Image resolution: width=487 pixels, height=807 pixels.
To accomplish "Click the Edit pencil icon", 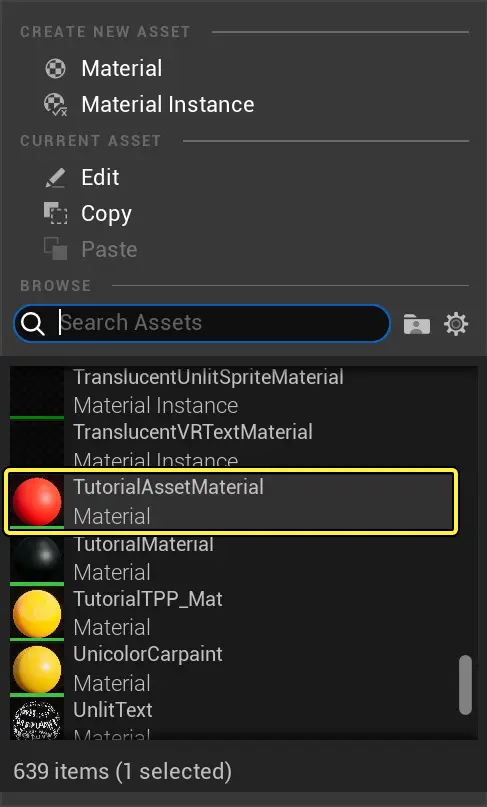I will 55,178.
